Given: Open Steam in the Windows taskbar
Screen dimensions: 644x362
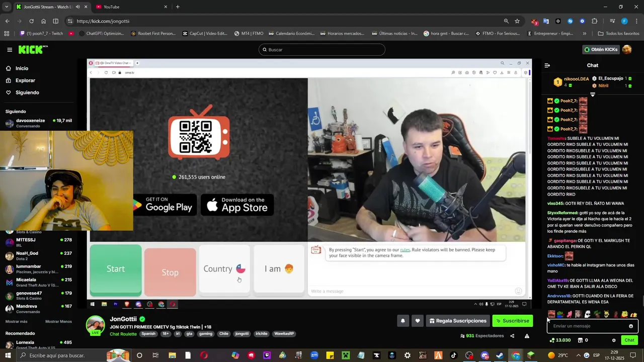Looking at the screenshot, I should tap(500, 355).
